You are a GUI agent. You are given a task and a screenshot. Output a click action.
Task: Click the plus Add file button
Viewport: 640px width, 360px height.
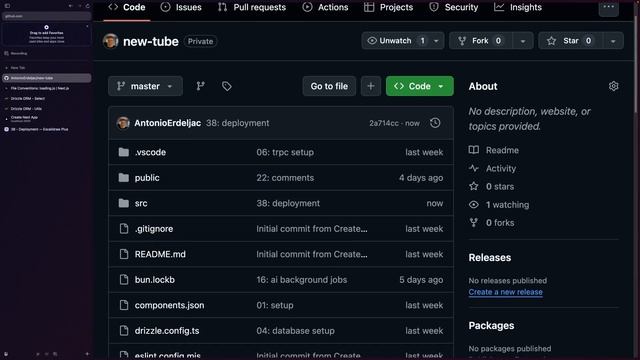(x=371, y=86)
